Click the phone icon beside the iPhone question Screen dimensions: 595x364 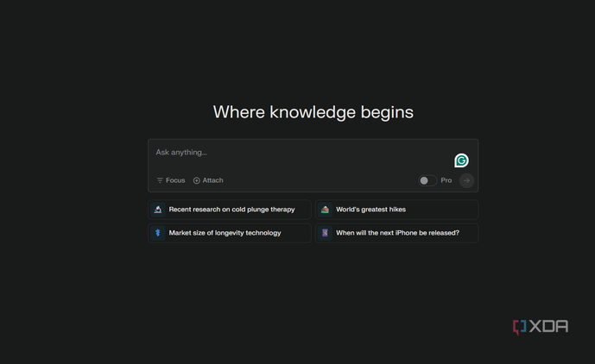(325, 233)
